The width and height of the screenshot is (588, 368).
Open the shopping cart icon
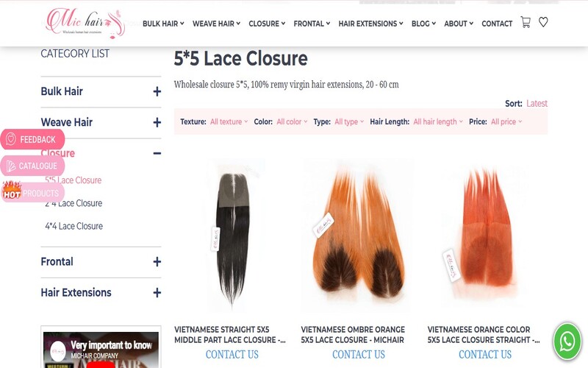[526, 22]
